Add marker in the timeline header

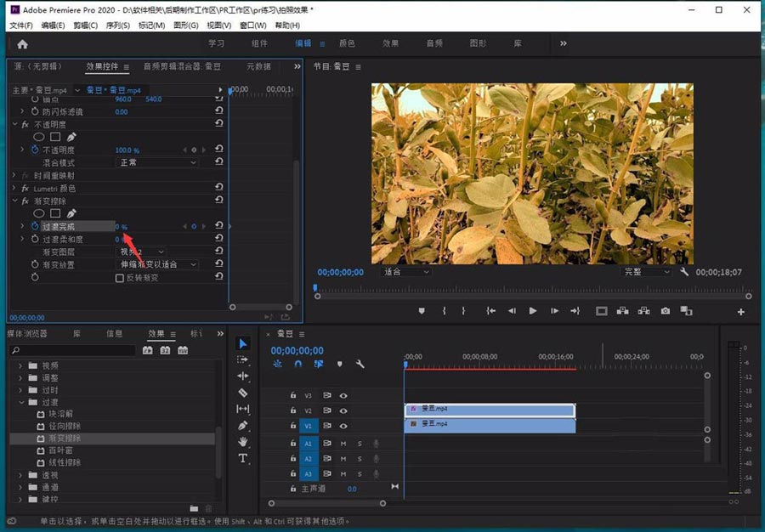click(339, 365)
